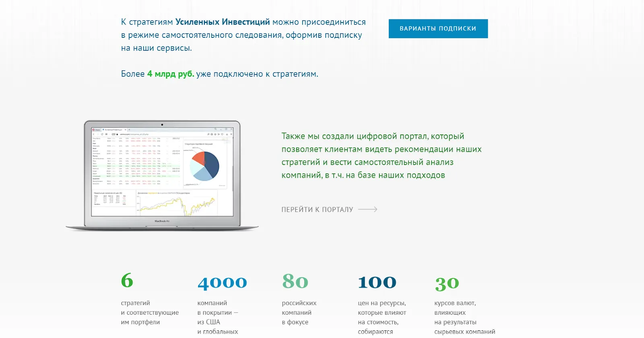Click the green text 4 млрд руб.
This screenshot has height=338, width=644.
[x=171, y=74]
